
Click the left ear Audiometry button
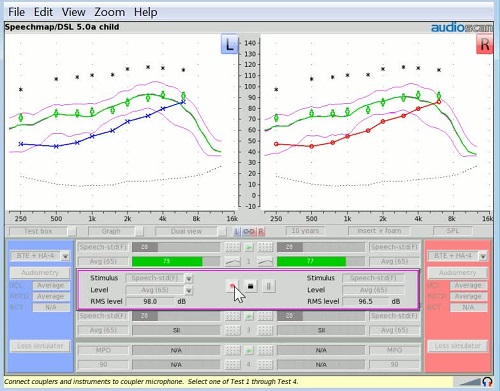40,273
